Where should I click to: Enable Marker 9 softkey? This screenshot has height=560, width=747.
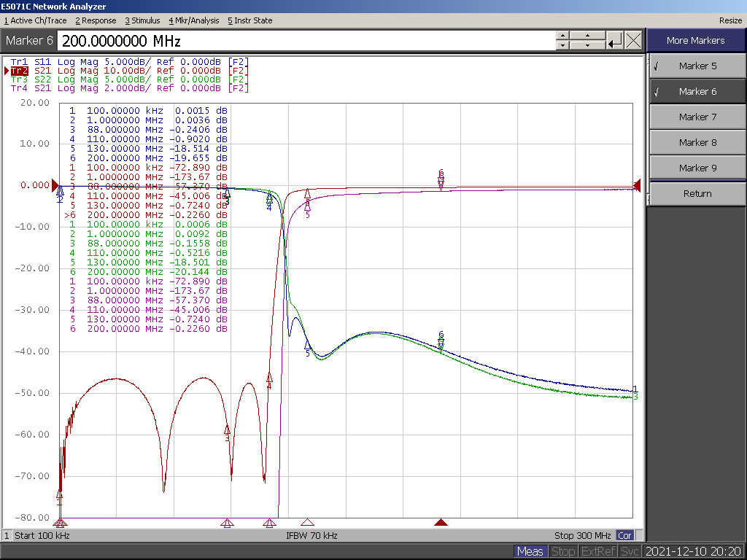coord(697,168)
